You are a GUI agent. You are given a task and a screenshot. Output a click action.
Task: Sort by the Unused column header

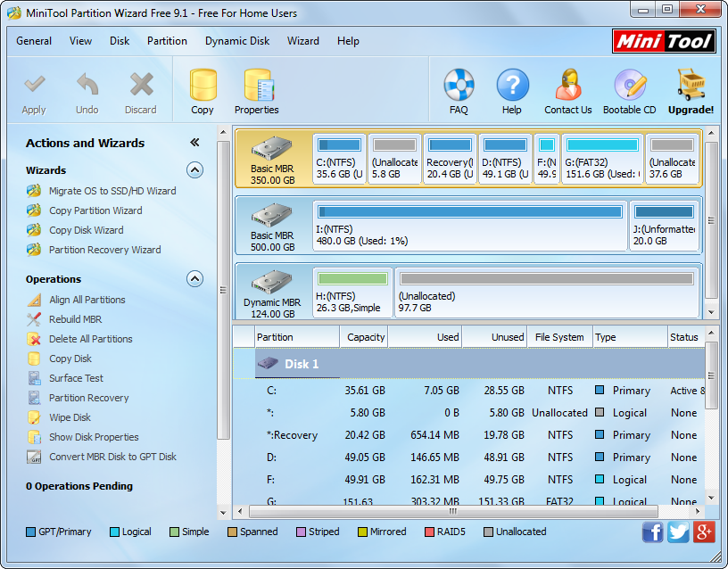point(494,337)
